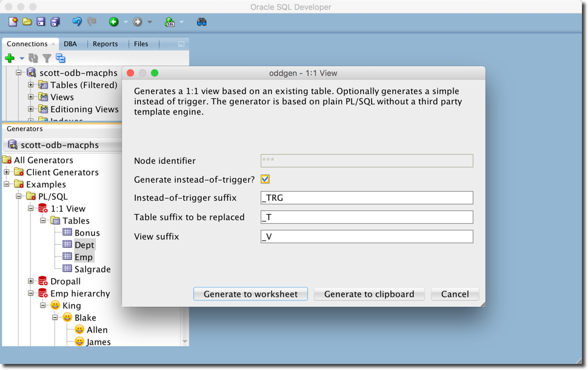Click the Table suffix to be replaced field

point(367,217)
